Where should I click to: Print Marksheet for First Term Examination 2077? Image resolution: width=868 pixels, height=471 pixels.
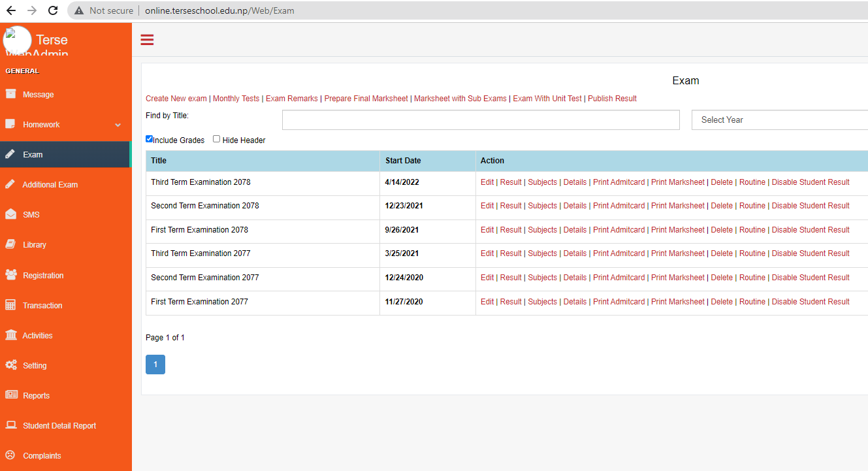coord(678,302)
